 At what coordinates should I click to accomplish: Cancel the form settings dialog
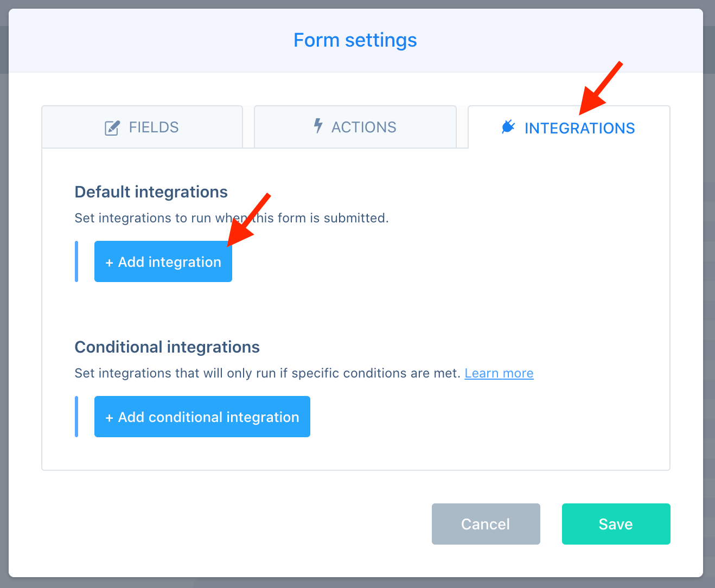[x=486, y=524]
